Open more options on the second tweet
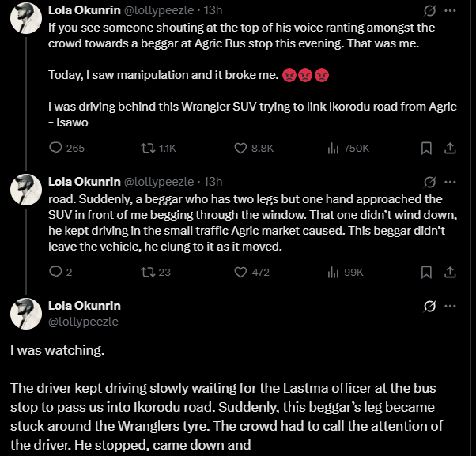476x456 pixels. [450, 182]
